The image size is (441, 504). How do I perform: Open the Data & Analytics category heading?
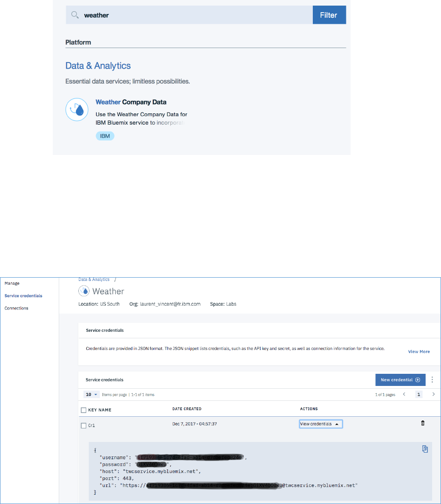click(98, 66)
